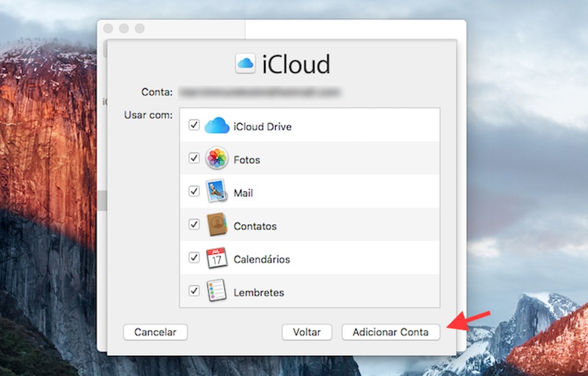Dismiss the dialog with Cancelar
This screenshot has height=376, width=588.
[x=155, y=332]
